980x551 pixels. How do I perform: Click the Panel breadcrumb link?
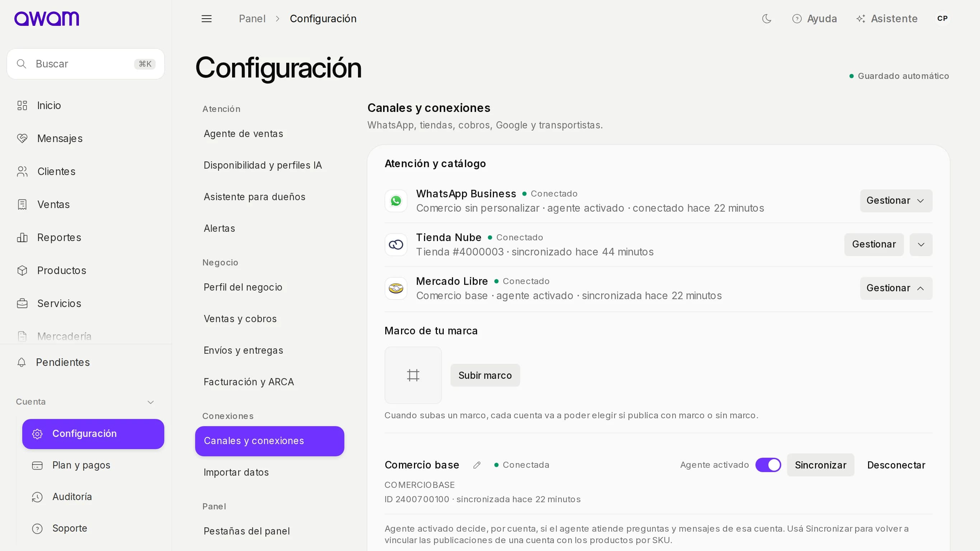click(252, 19)
